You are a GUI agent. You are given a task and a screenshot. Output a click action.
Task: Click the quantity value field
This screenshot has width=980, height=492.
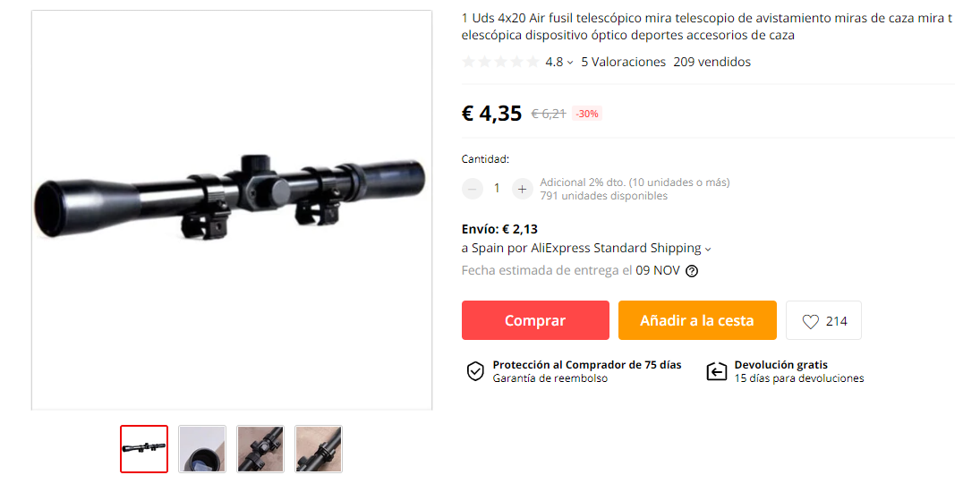click(x=497, y=188)
